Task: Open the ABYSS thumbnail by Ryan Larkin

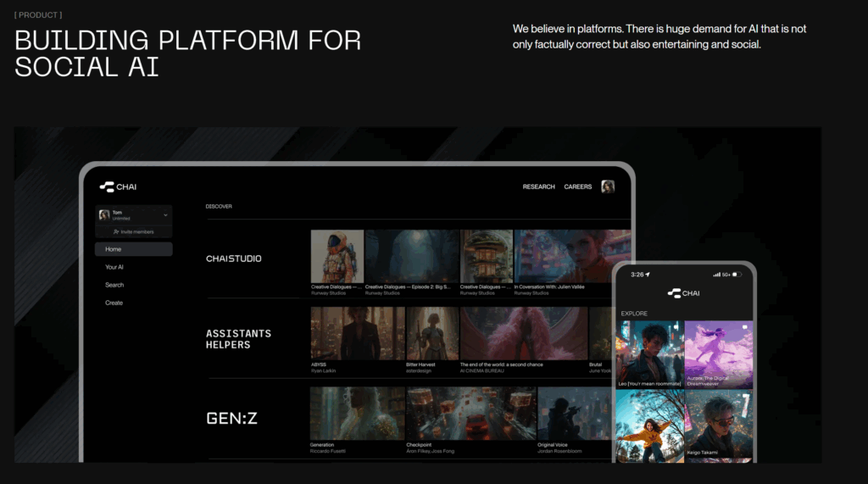Action: [357, 333]
